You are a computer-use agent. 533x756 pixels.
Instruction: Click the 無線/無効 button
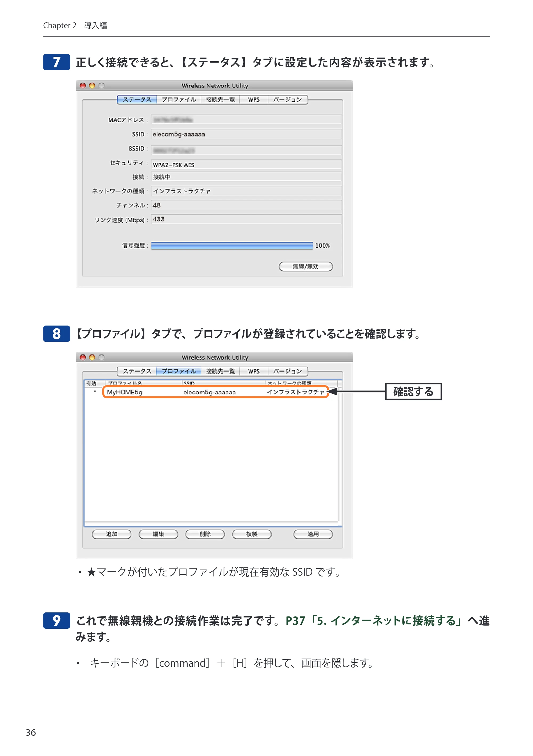click(x=306, y=266)
